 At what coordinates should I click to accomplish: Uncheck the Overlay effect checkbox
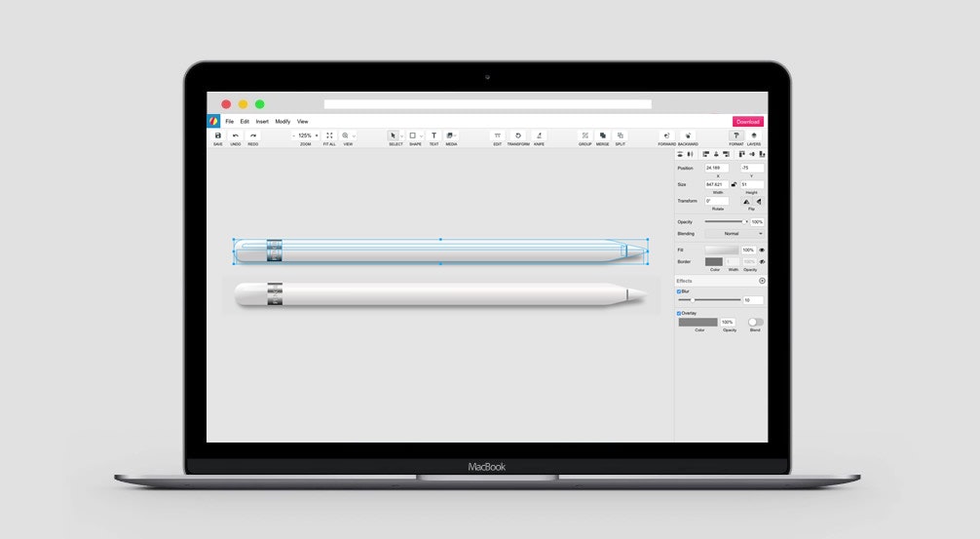coord(679,313)
